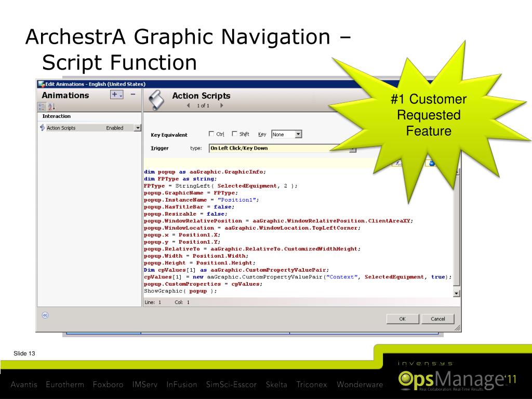Viewport: 532px width, 399px height.
Task: Click the Interaction category header
Action: 56,116
